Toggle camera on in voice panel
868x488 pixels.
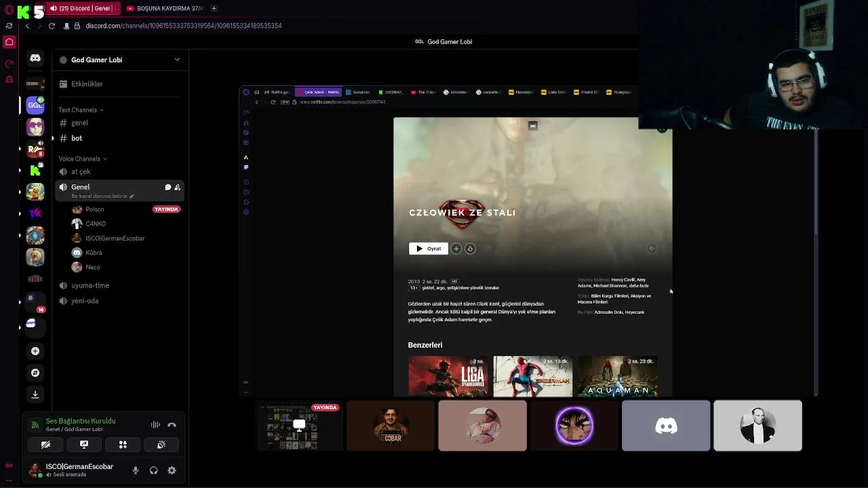pos(45,445)
